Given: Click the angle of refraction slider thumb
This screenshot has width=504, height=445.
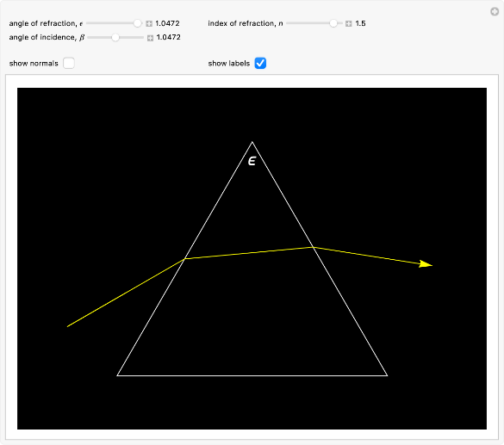Looking at the screenshot, I should (x=137, y=23).
